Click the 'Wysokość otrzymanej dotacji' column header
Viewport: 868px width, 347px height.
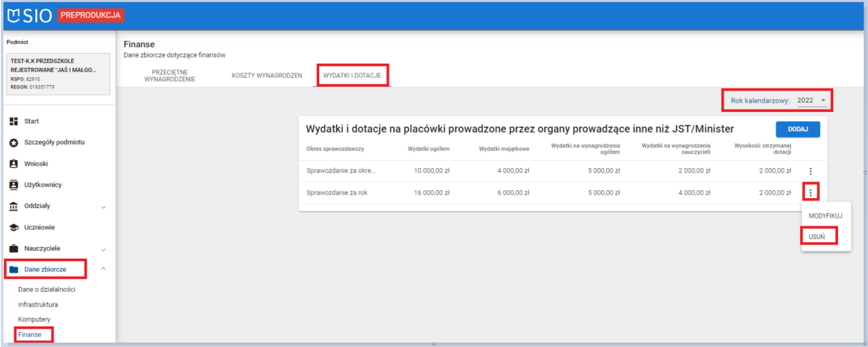(763, 149)
